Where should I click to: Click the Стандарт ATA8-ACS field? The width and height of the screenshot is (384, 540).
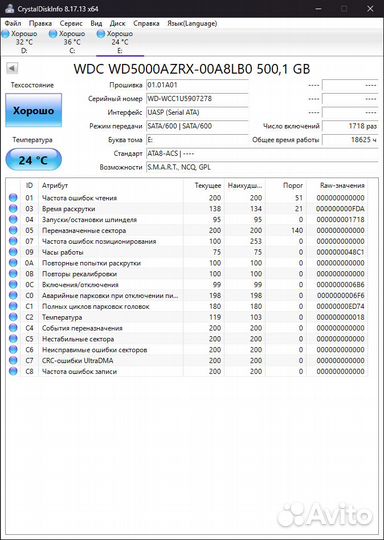click(262, 153)
